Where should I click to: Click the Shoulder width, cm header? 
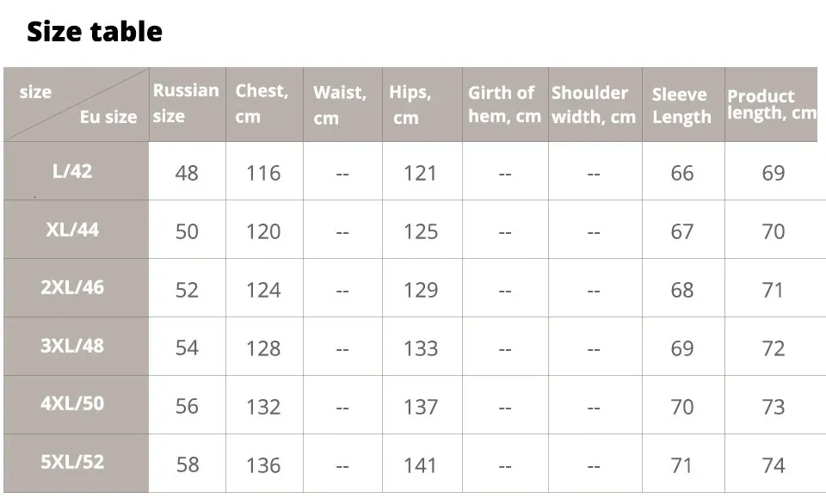click(594, 104)
